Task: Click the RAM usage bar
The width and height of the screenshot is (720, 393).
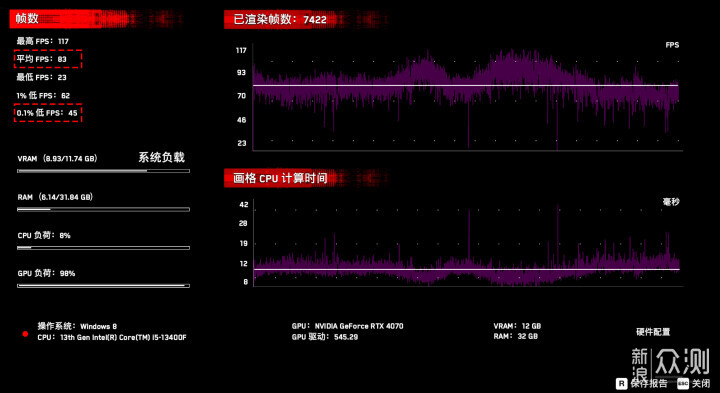Action: (103, 209)
